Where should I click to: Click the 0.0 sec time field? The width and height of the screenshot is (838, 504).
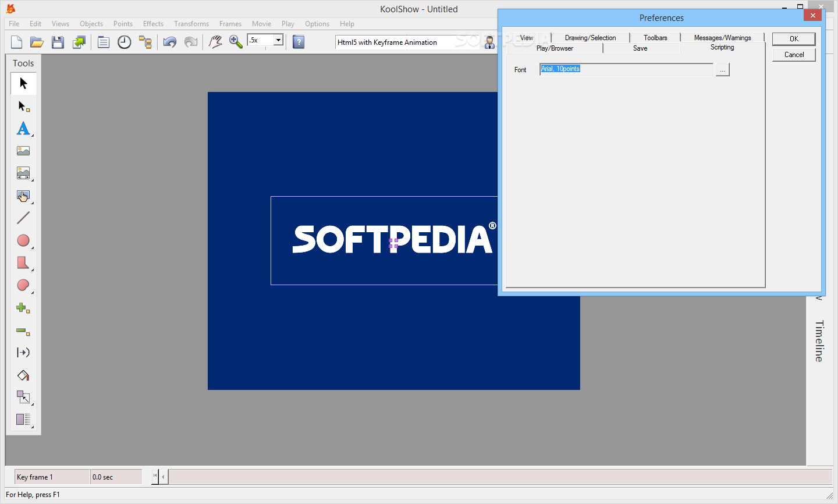pyautogui.click(x=116, y=477)
